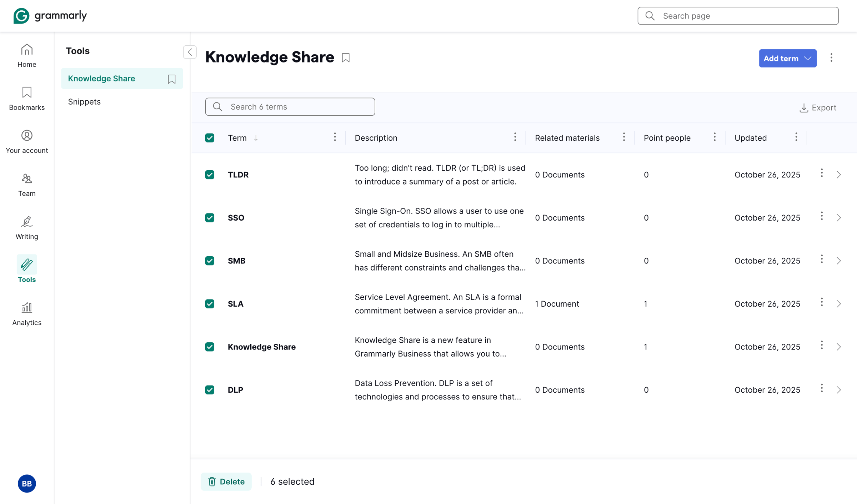Open Point people column options menu

point(715,137)
